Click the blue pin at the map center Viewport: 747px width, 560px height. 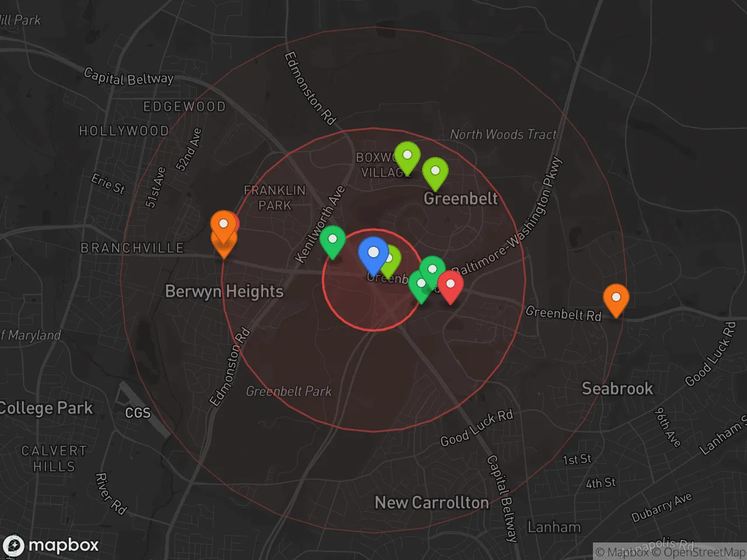pyautogui.click(x=373, y=253)
